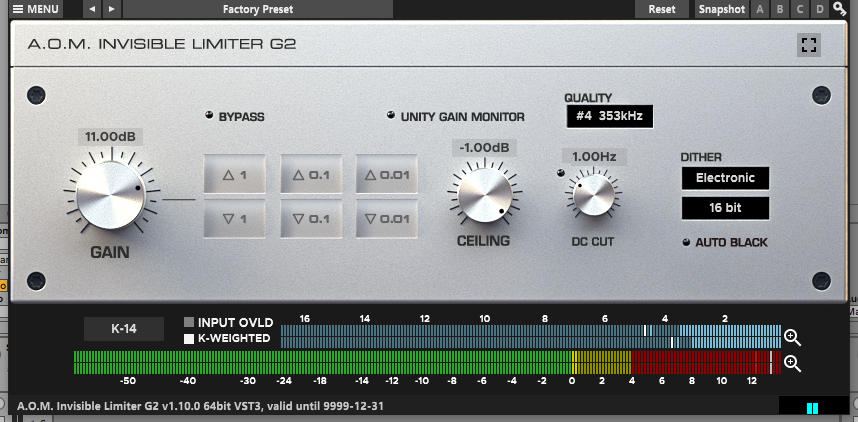Click the green-red output level meter
858x422 pixels.
pos(427,362)
